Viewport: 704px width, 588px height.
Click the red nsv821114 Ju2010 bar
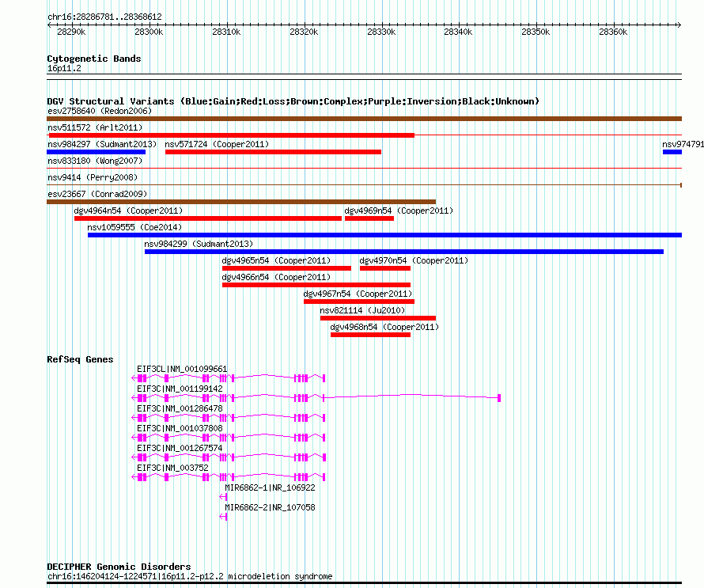click(x=378, y=318)
